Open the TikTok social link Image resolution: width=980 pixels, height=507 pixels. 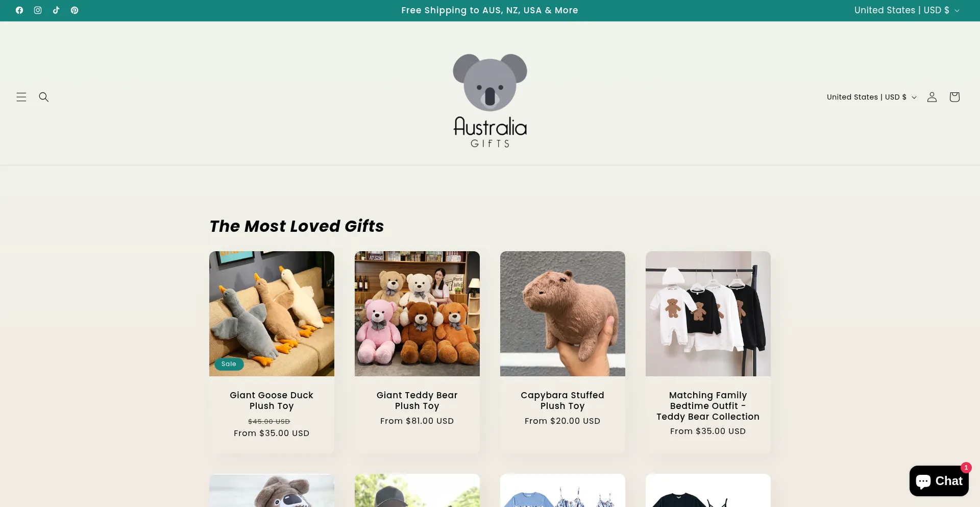pyautogui.click(x=56, y=10)
